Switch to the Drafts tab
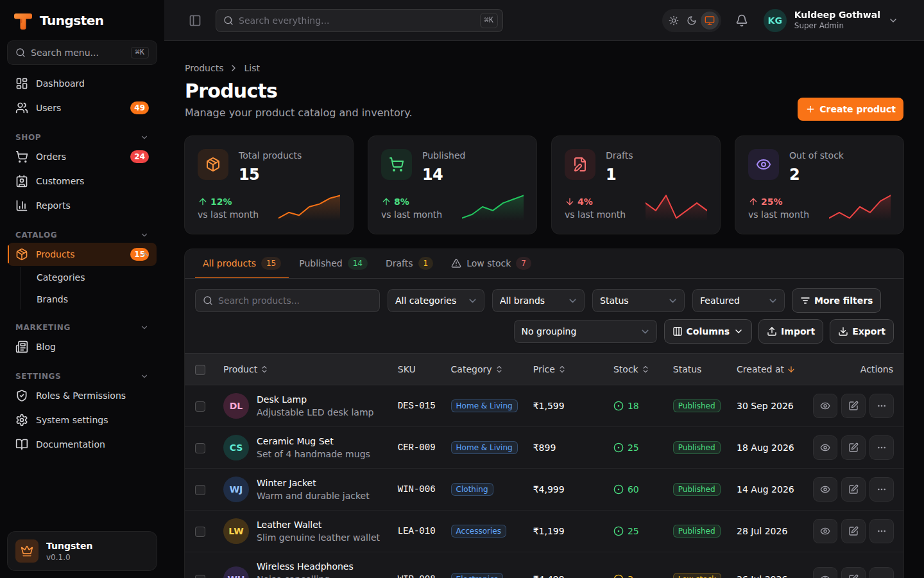924x578 pixels. [409, 263]
